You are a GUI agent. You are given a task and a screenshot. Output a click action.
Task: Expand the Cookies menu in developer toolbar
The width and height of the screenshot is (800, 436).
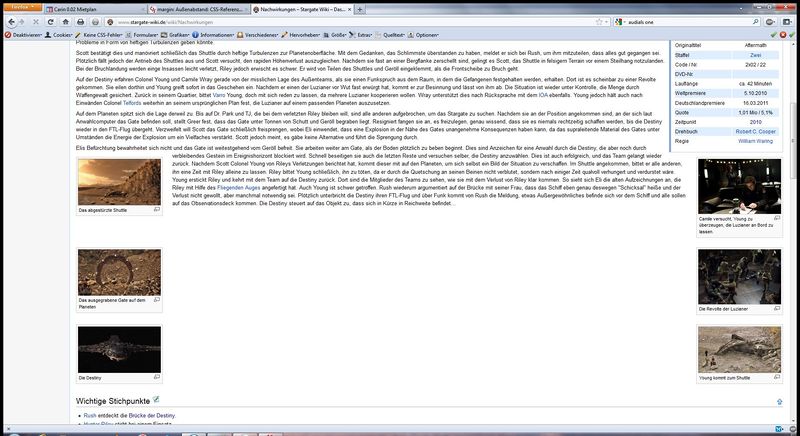point(60,34)
